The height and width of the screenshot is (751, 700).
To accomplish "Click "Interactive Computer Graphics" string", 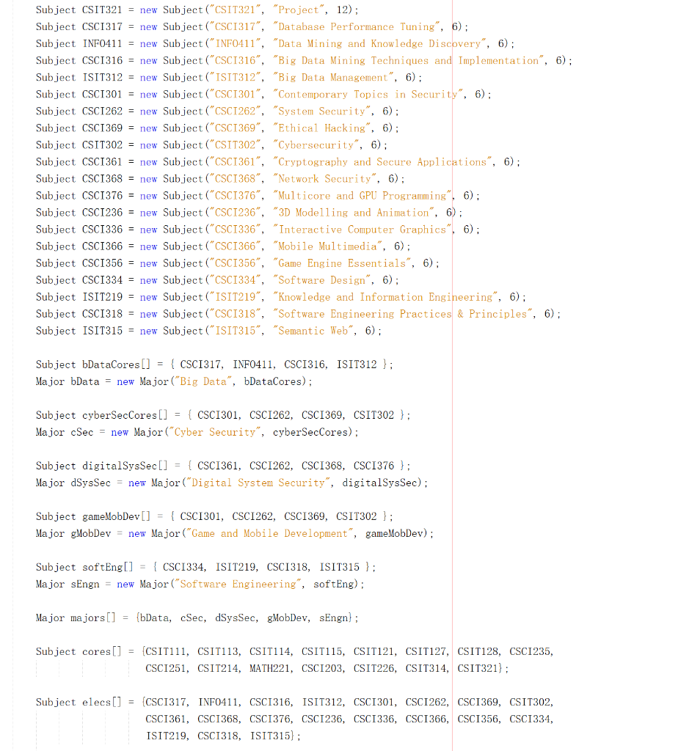I will 363,230.
